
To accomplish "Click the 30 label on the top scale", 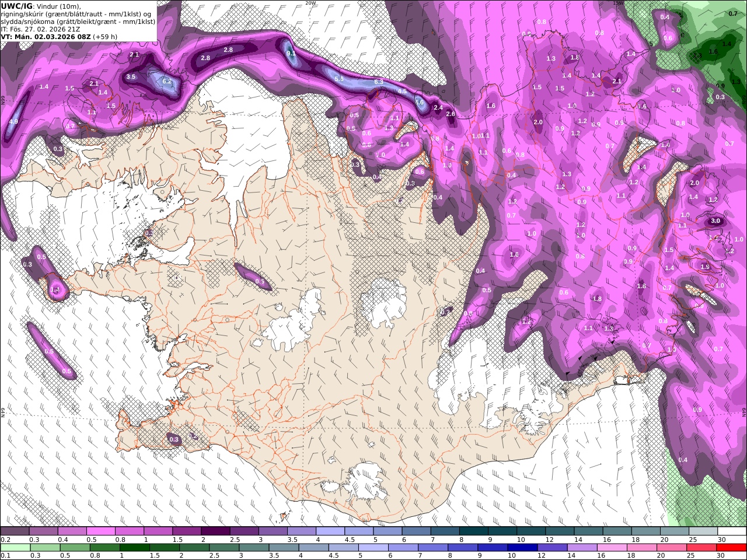I will click(722, 540).
